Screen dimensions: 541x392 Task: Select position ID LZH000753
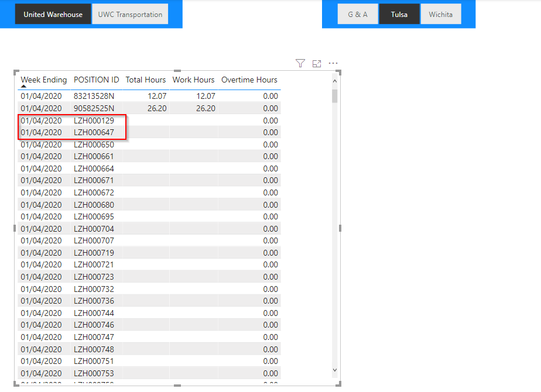tap(94, 373)
